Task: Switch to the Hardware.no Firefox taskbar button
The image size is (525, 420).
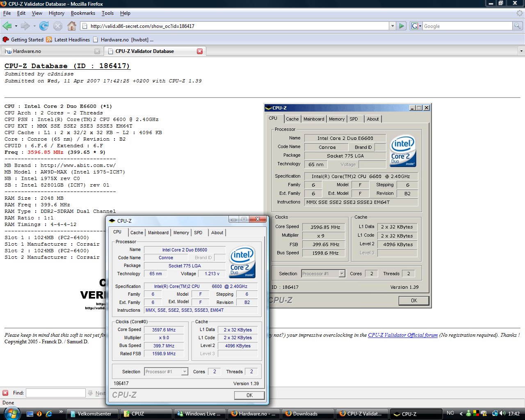Action: (x=253, y=414)
